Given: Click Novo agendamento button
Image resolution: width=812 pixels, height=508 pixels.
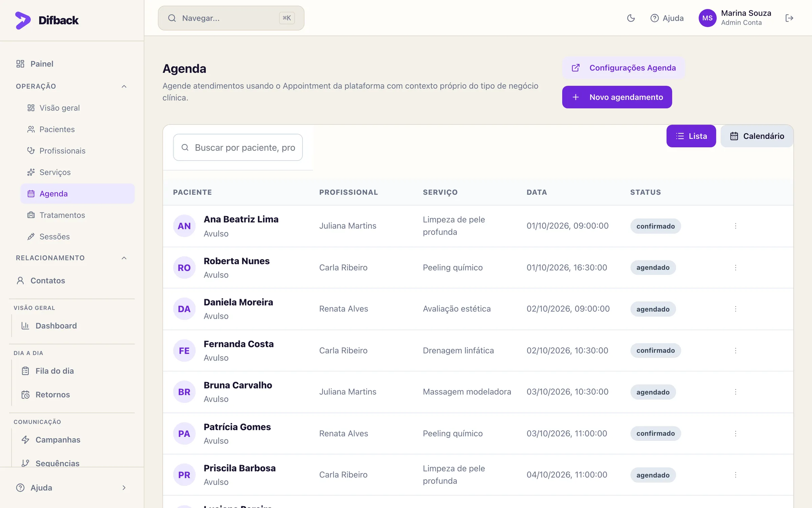Looking at the screenshot, I should point(617,97).
